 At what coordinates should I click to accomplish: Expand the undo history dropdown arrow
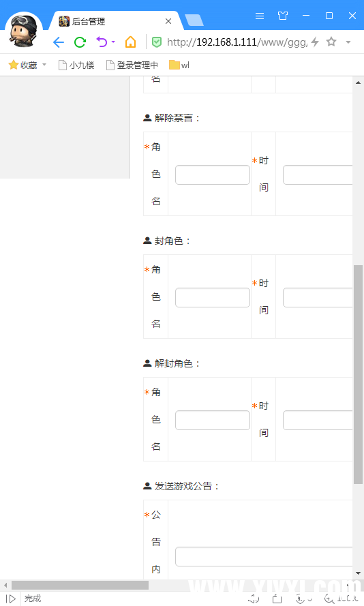coord(113,42)
